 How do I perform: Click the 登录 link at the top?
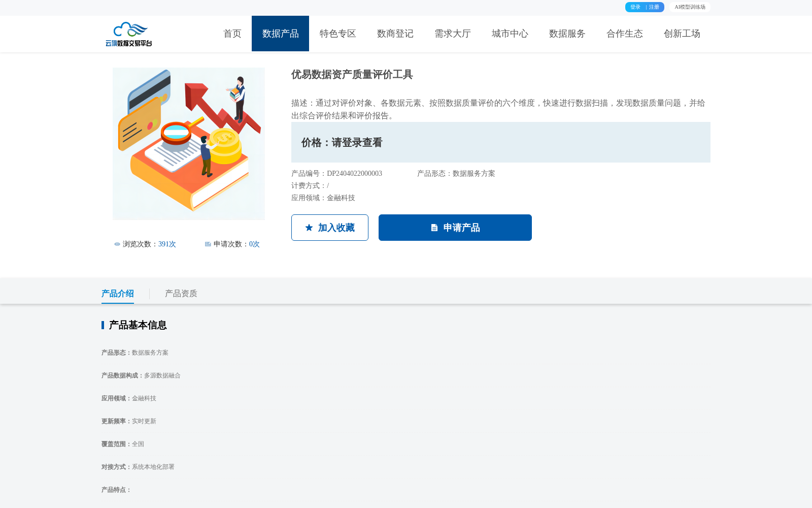[635, 7]
